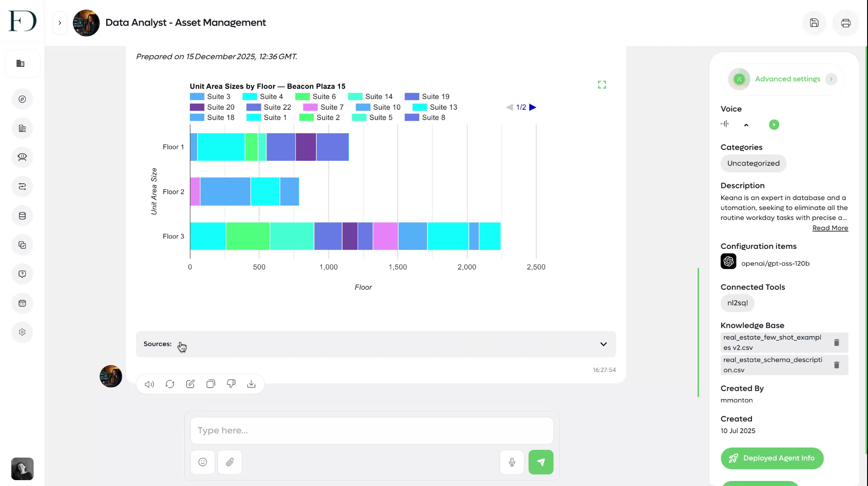
Task: Click the Deployed Agent Info button
Action: [772, 458]
